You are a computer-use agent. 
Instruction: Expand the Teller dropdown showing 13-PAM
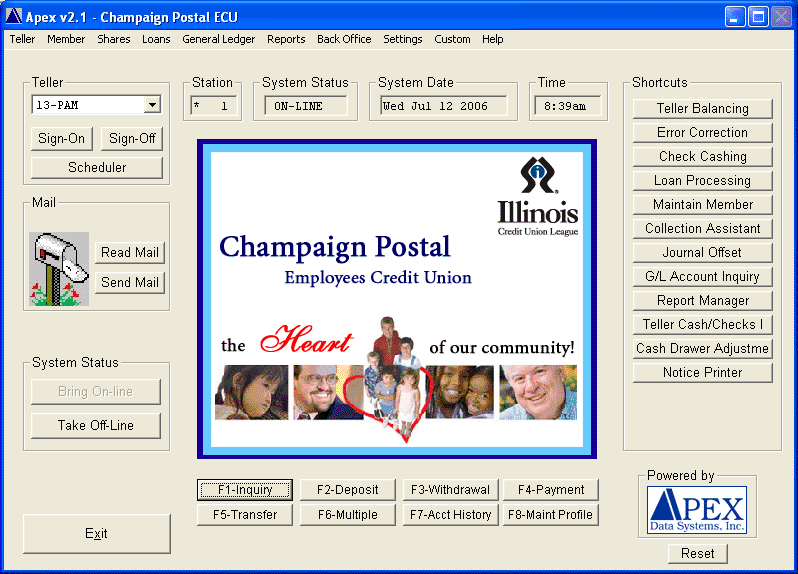coord(152,105)
